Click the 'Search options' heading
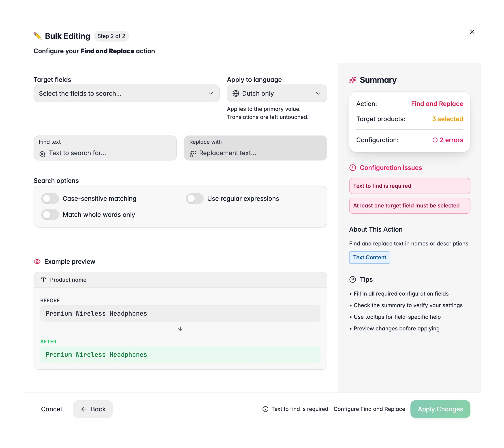Image resolution: width=504 pixels, height=448 pixels. (56, 181)
